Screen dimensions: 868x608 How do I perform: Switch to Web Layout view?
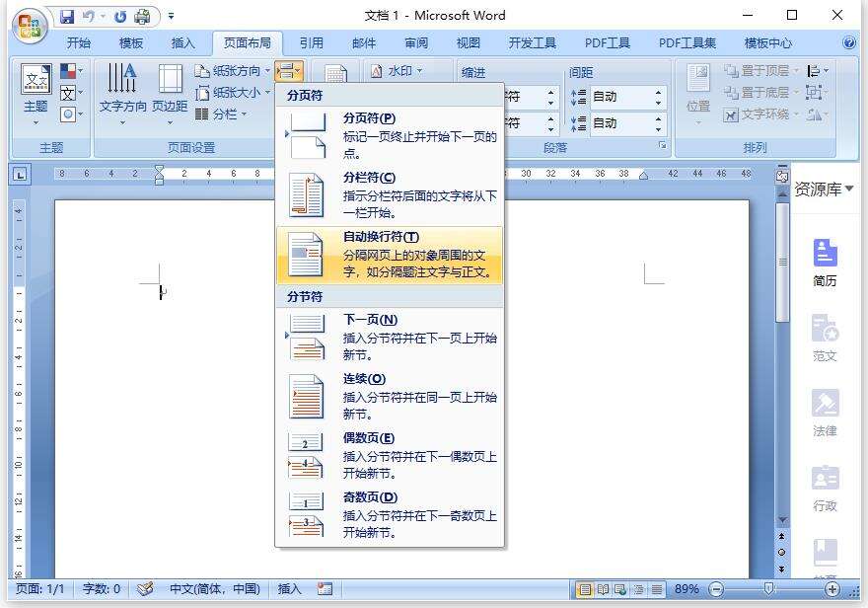coord(620,589)
